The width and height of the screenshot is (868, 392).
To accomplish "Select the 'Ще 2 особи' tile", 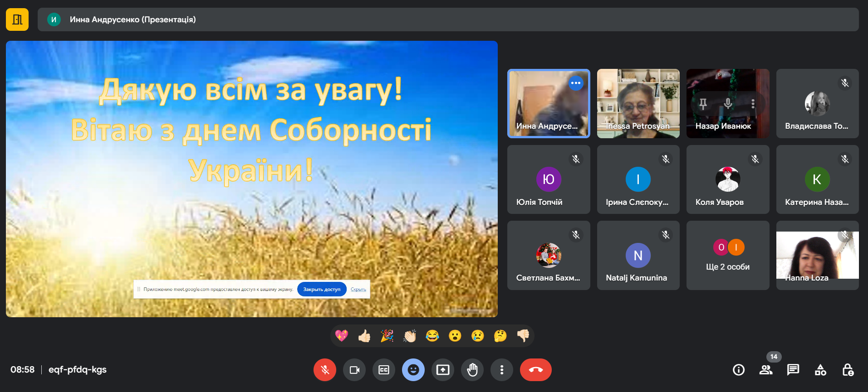I will [728, 256].
